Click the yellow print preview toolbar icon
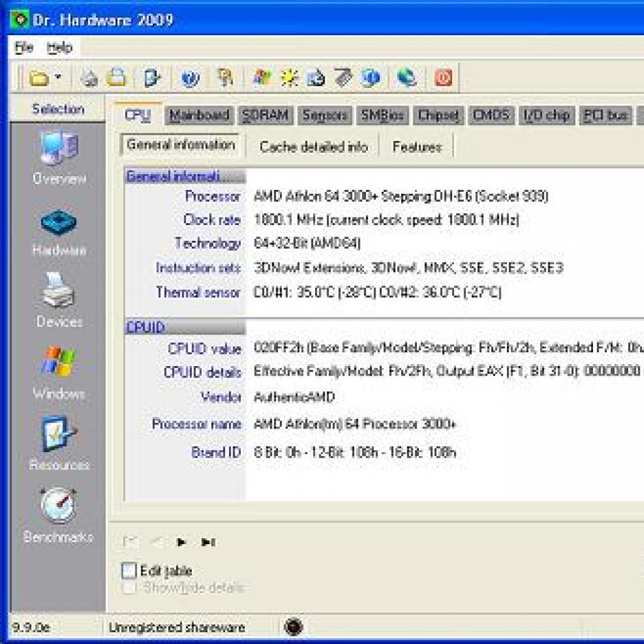The height and width of the screenshot is (644, 644). [116, 77]
